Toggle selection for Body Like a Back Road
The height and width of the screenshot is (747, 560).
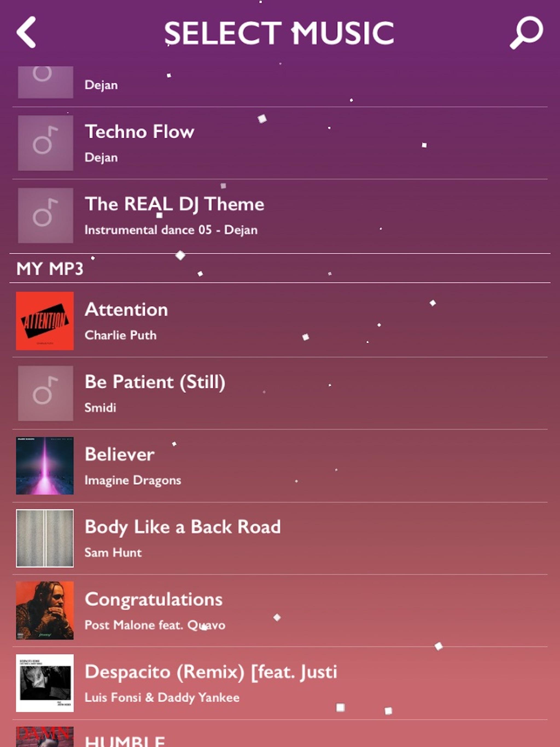(280, 538)
